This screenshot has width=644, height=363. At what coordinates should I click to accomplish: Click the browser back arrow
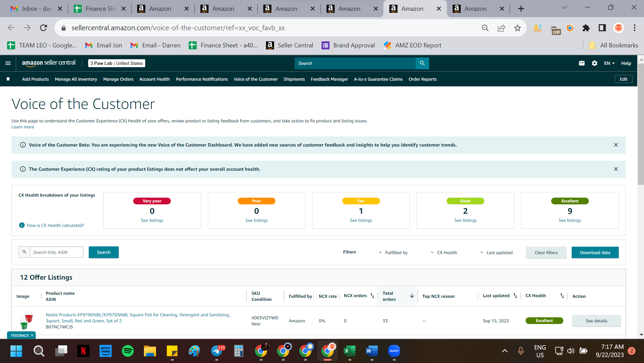tap(11, 28)
